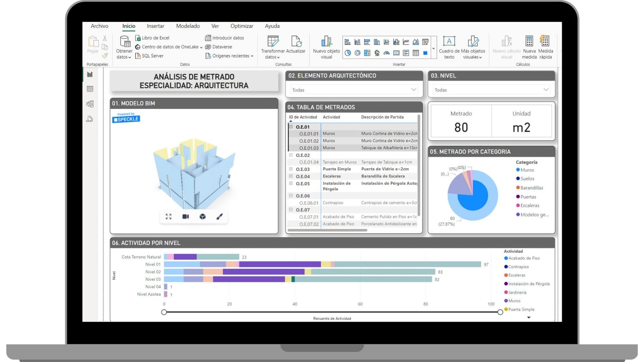Open the Model view sidebar icon
The height and width of the screenshot is (362, 644).
(90, 104)
